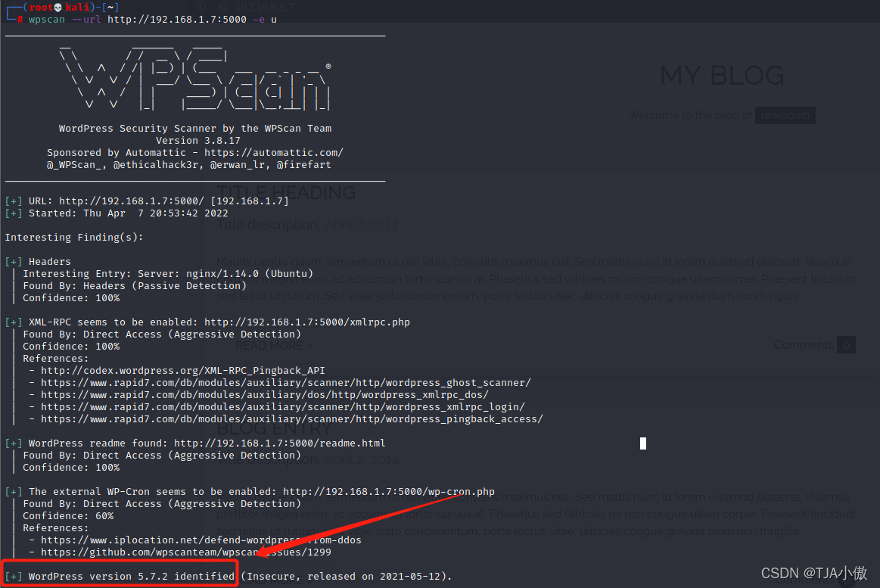This screenshot has height=588, width=880.
Task: Click the 'Sponsored by Automattic' line
Action: pos(194,153)
